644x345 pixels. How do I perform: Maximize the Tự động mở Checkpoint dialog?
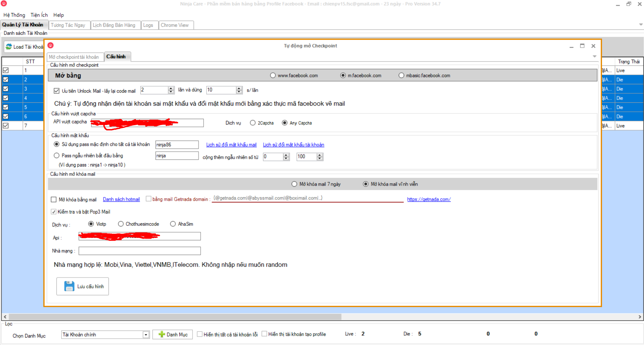point(582,46)
